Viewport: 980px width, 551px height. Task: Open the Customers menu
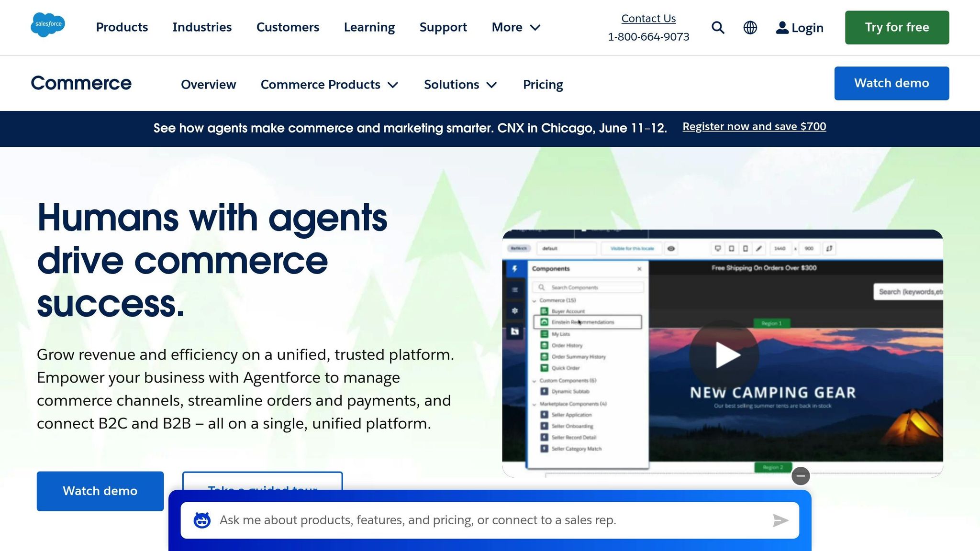288,27
